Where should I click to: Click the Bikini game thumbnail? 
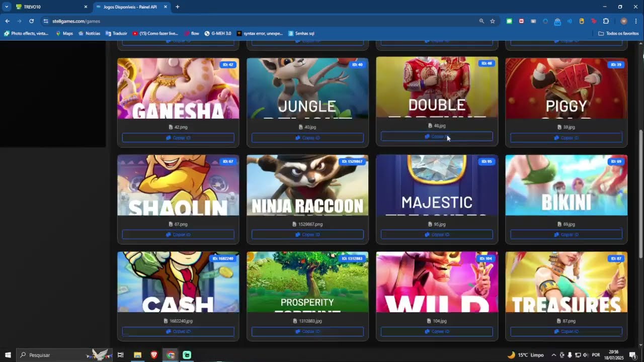point(566,185)
